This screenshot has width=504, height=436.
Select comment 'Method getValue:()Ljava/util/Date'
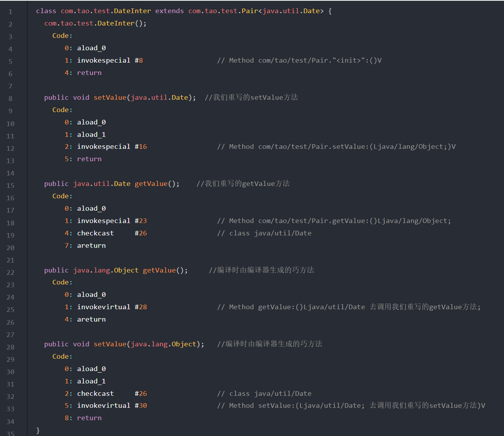point(297,307)
